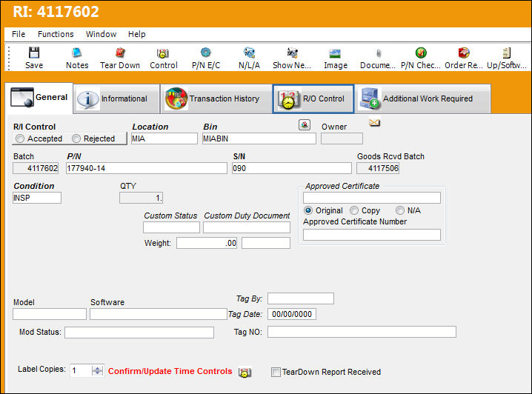Screen dimensions: 532x394
Task: Click the P/N E/C toolbar icon
Action: (205, 53)
